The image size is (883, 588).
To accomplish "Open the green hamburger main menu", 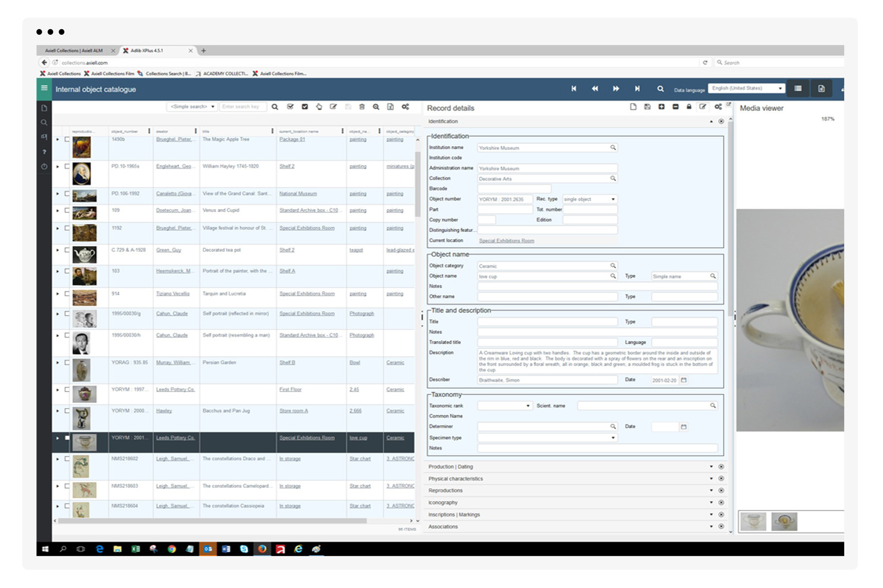I will click(44, 88).
